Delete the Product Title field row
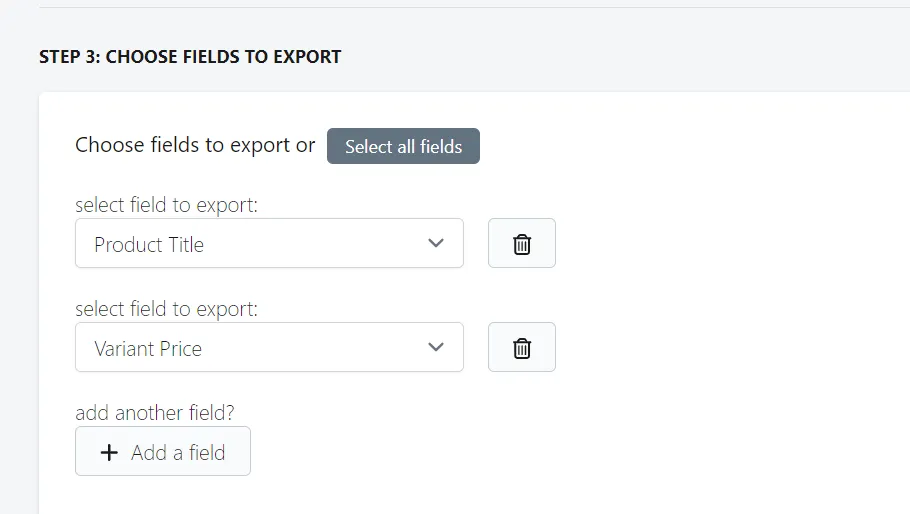 point(522,243)
